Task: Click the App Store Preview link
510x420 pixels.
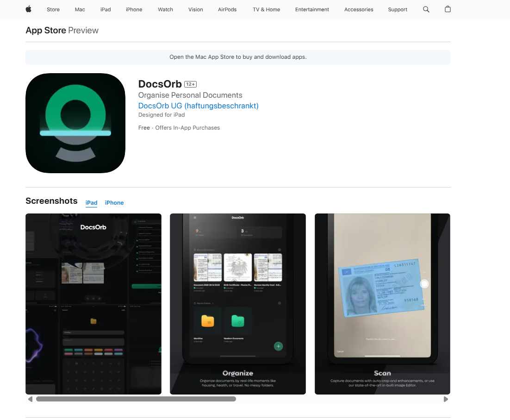Action: coord(46,30)
